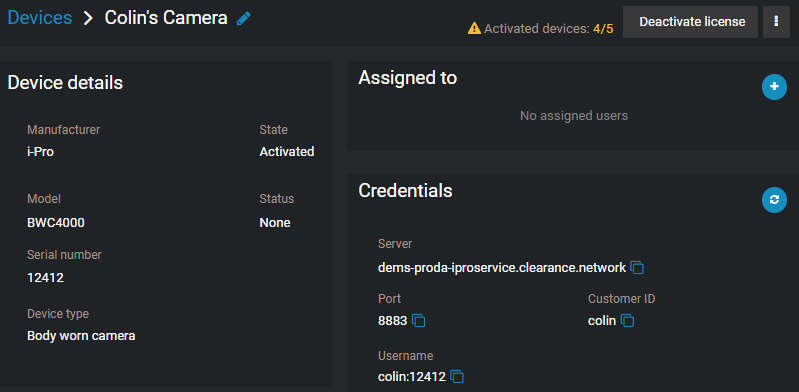Screen dimensions: 799x392
Task: Click the State label
Action: (x=274, y=130)
